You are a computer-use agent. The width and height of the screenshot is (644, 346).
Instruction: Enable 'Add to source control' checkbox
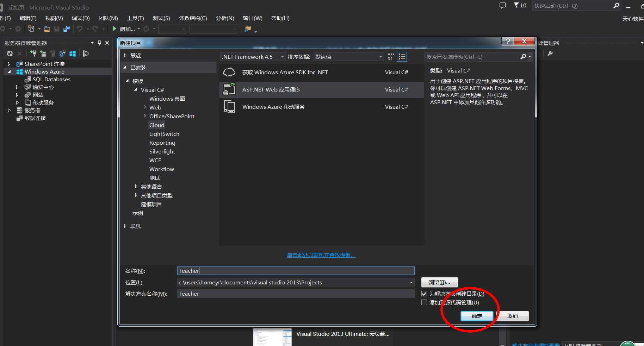tap(424, 302)
